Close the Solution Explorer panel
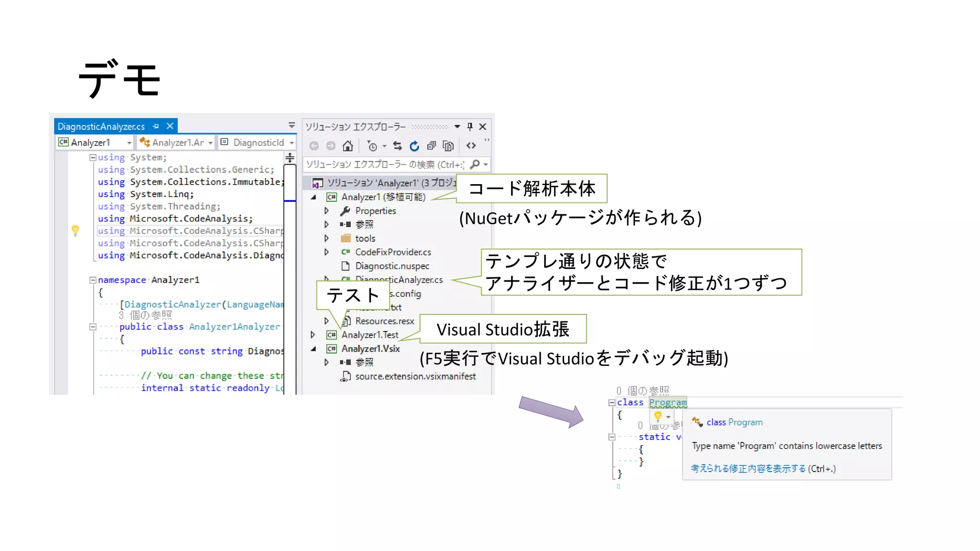This screenshot has height=551, width=980. pyautogui.click(x=483, y=127)
